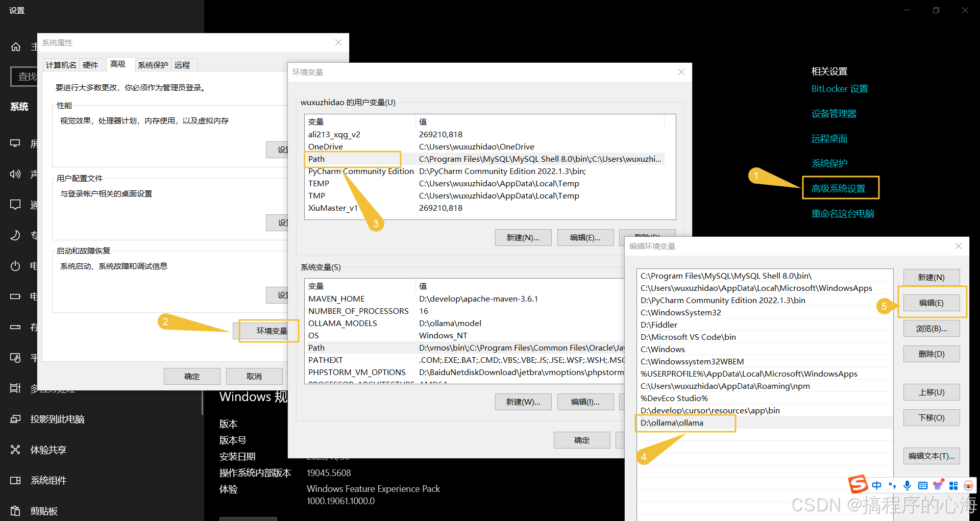Open the multitasking icon in the sidebar
The width and height of the screenshot is (980, 521).
pos(16,388)
